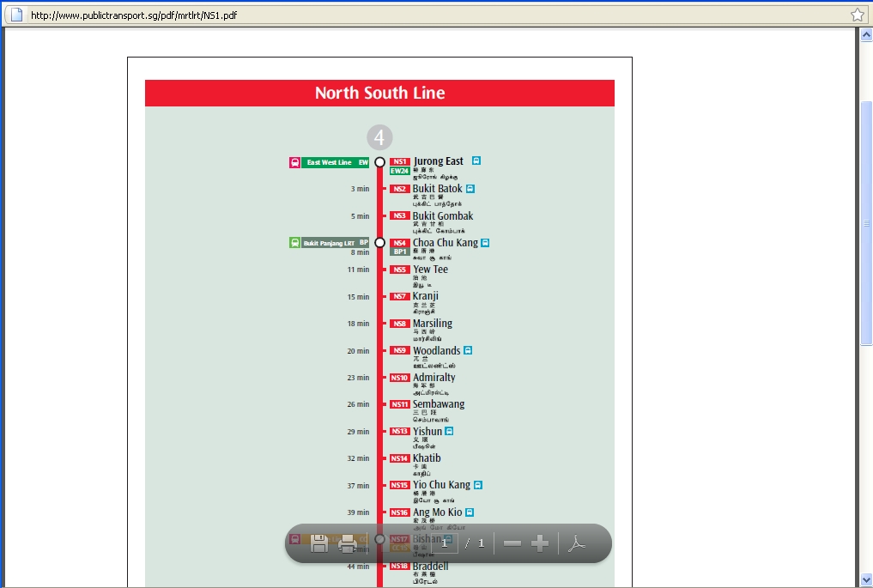
Task: Toggle the bookmark star in the address bar
Action: [x=856, y=14]
